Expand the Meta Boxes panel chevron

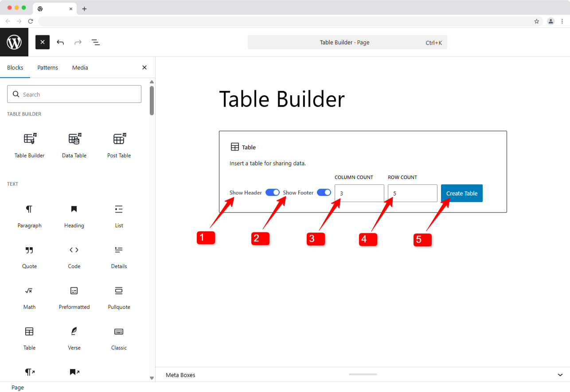pos(560,375)
